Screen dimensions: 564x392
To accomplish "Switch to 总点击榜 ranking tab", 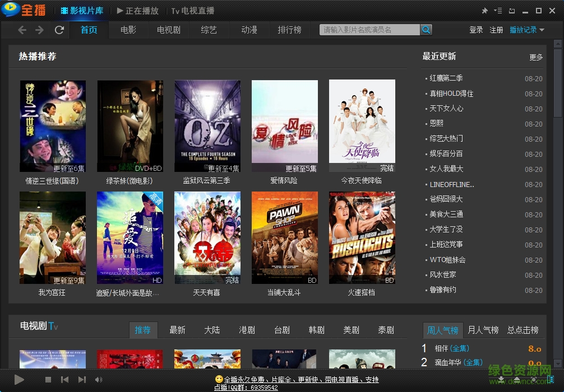I will point(523,330).
